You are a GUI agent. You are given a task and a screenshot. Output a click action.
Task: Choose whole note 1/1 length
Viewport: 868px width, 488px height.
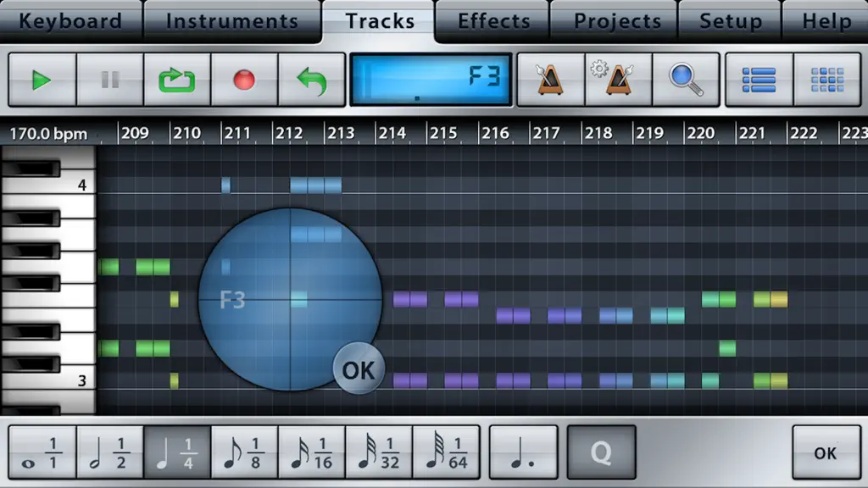(x=42, y=452)
